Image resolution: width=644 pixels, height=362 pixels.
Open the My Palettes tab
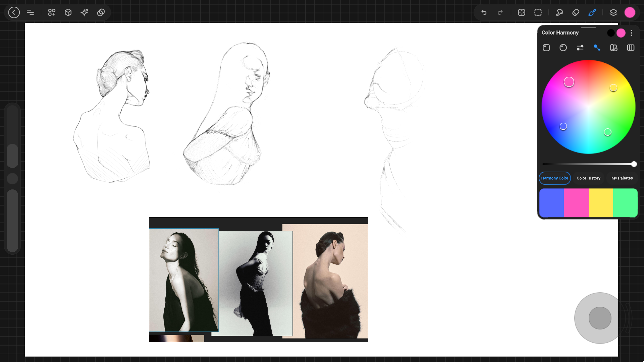622,178
